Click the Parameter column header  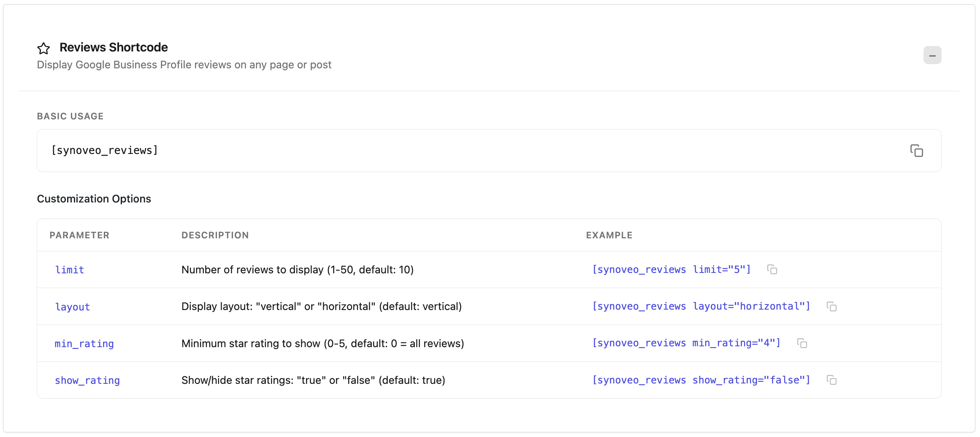[x=79, y=235]
